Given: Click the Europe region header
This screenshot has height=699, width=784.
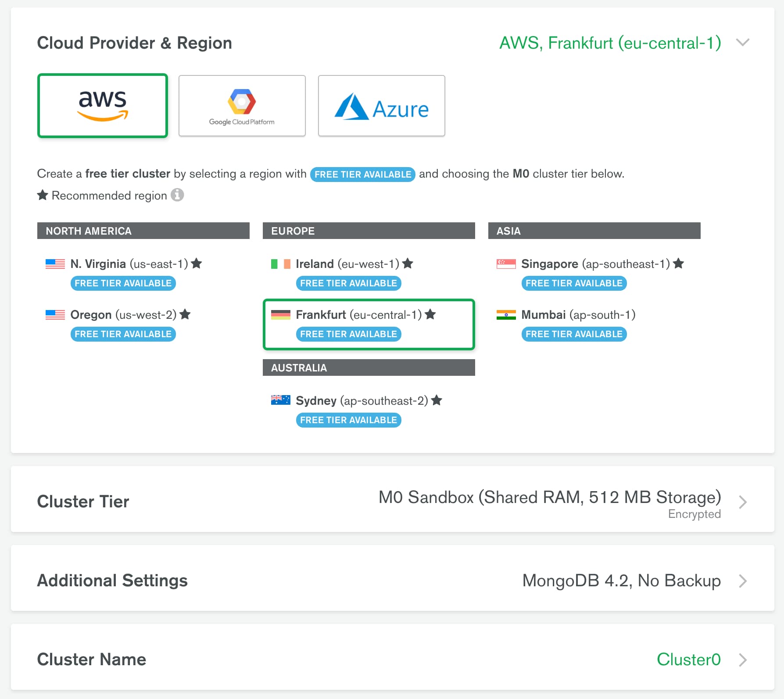Looking at the screenshot, I should pyautogui.click(x=369, y=231).
